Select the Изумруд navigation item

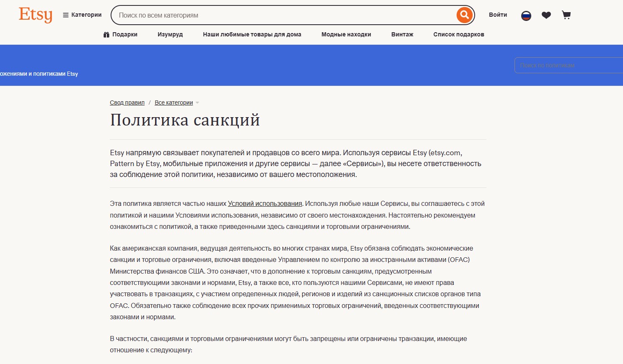tap(170, 34)
